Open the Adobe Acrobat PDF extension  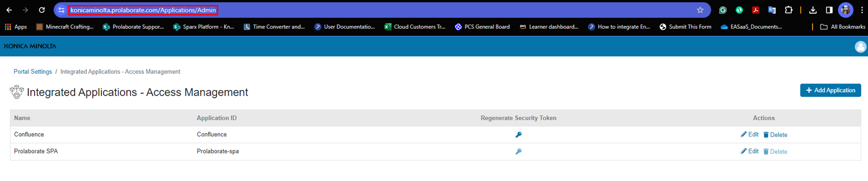pyautogui.click(x=755, y=10)
